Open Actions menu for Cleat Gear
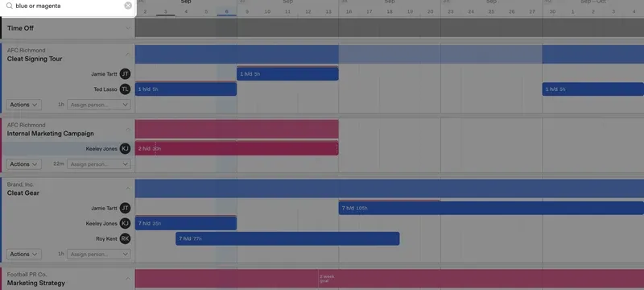 (x=24, y=255)
